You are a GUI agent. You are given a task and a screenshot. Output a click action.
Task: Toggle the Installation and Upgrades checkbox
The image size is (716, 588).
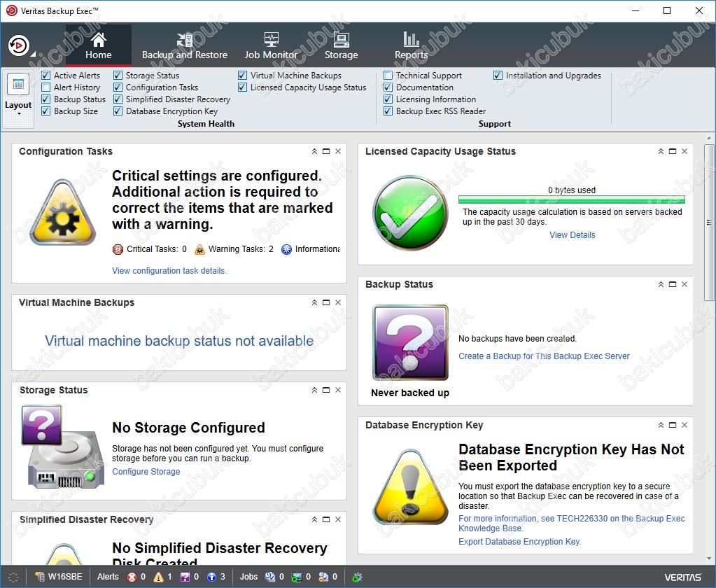pos(498,76)
